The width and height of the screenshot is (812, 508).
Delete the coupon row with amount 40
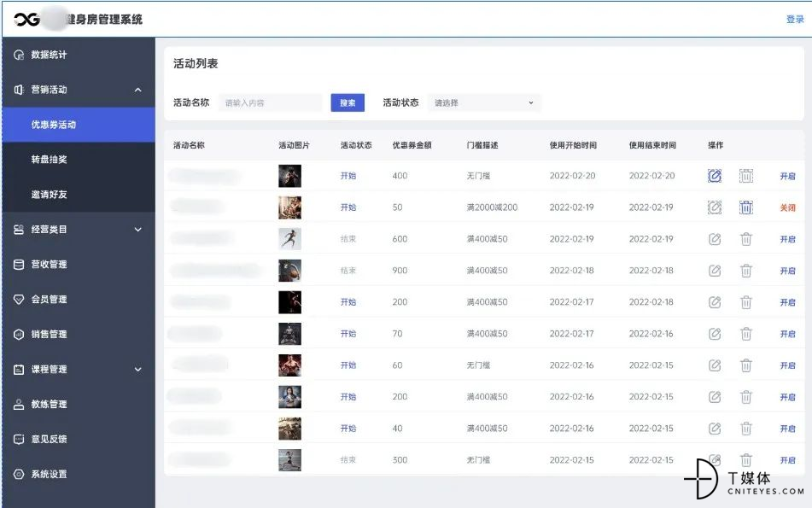pos(746,429)
